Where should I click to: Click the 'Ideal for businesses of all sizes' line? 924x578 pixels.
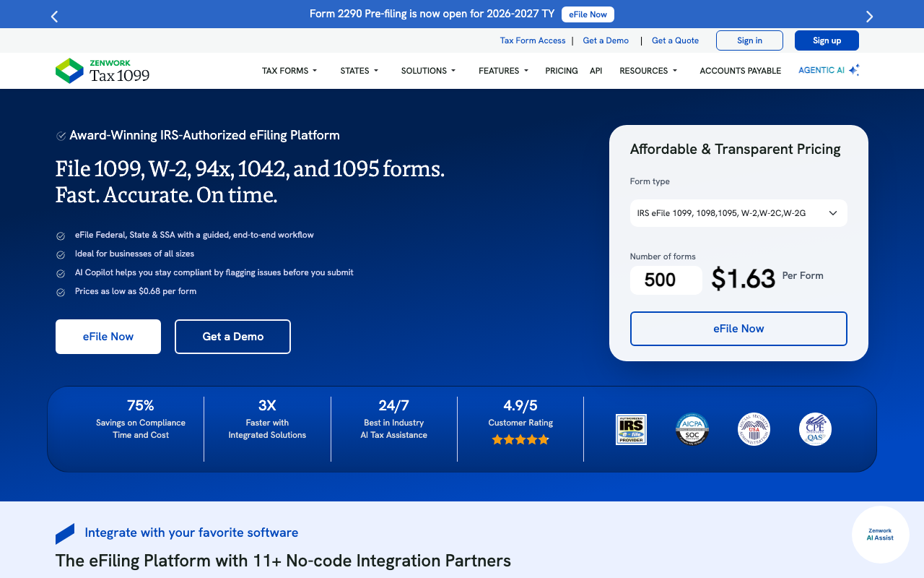[134, 254]
